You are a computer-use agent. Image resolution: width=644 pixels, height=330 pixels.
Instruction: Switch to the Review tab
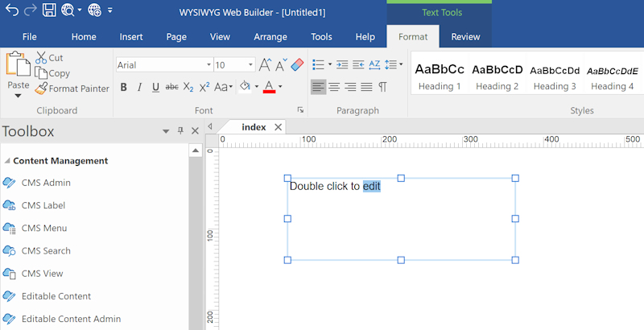(465, 37)
